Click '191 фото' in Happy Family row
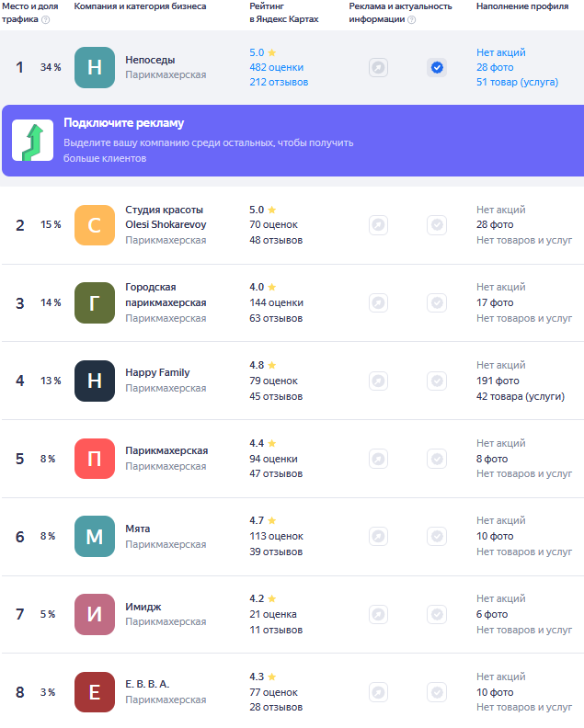The height and width of the screenshot is (728, 584). point(498,381)
